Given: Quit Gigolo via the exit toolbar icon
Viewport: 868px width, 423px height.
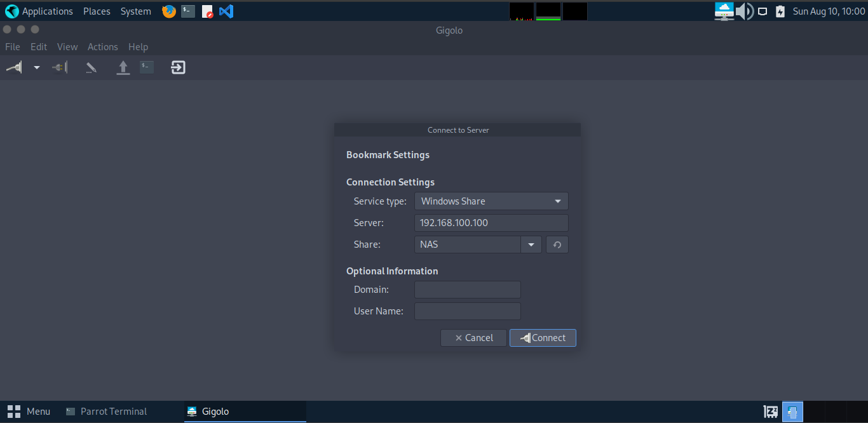Looking at the screenshot, I should [177, 67].
